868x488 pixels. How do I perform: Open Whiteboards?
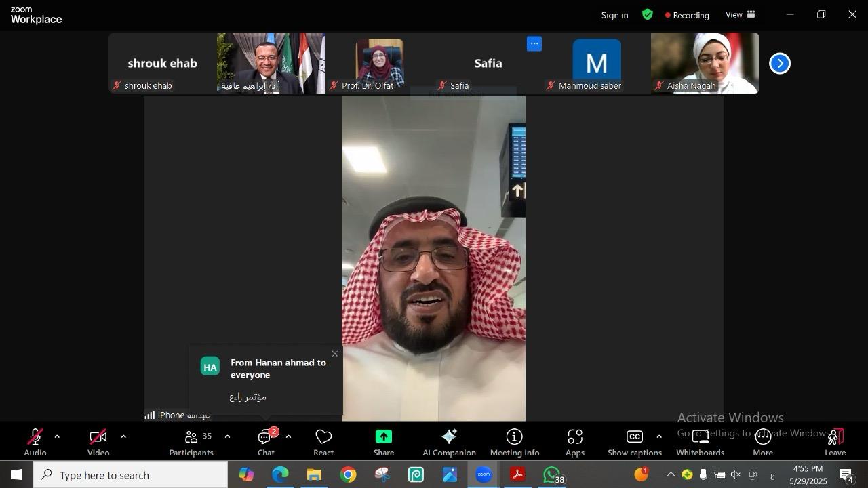(x=700, y=442)
